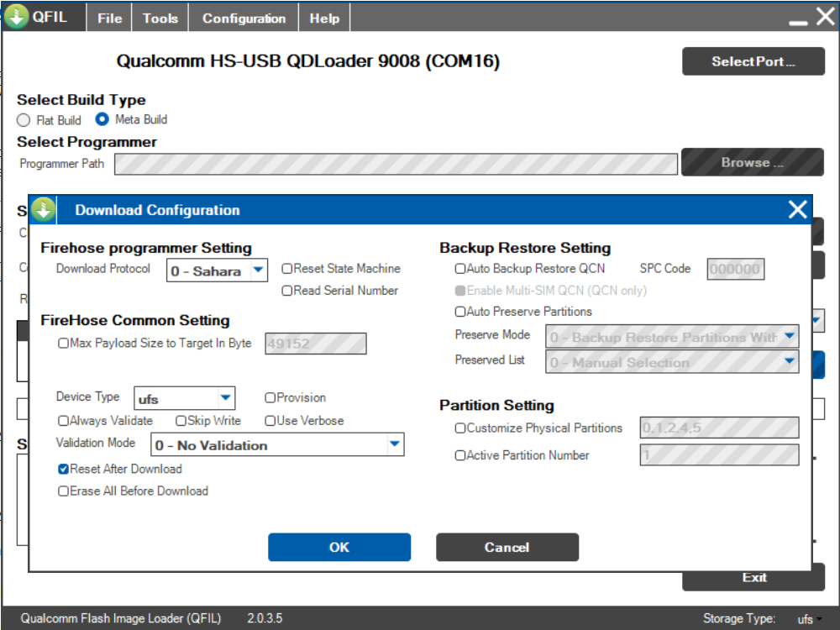The width and height of the screenshot is (840, 630).
Task: Enable Read Serial Number checkbox
Action: (x=287, y=291)
